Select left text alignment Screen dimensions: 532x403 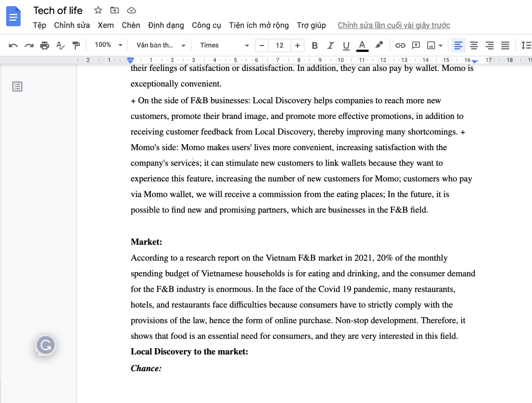coord(458,45)
